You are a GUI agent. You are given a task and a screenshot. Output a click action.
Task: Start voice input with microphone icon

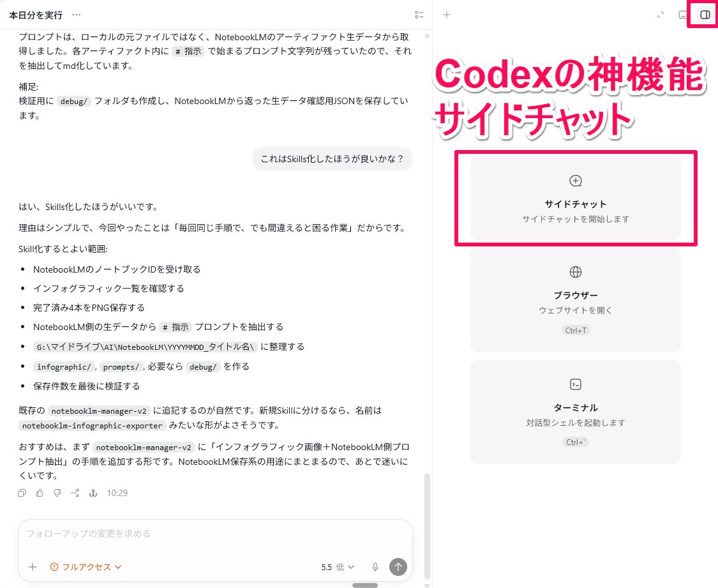(x=375, y=567)
